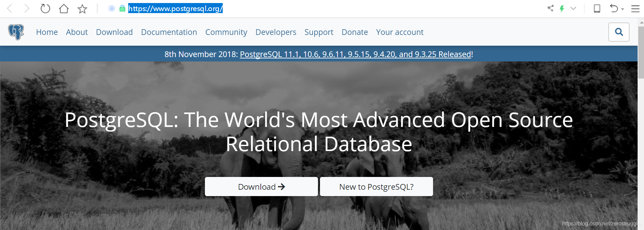The image size is (644, 230).
Task: Click the green padlock security icon
Action: coord(122,8)
